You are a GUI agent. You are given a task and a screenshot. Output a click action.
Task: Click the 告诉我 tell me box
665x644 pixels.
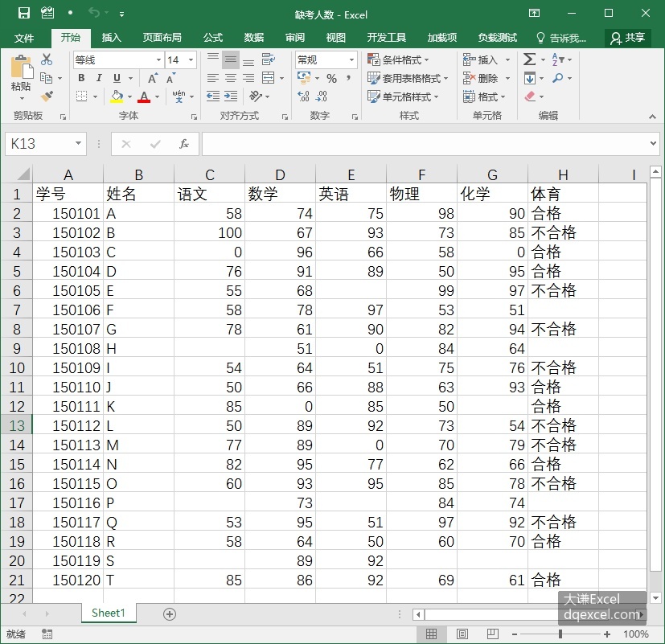[x=561, y=38]
